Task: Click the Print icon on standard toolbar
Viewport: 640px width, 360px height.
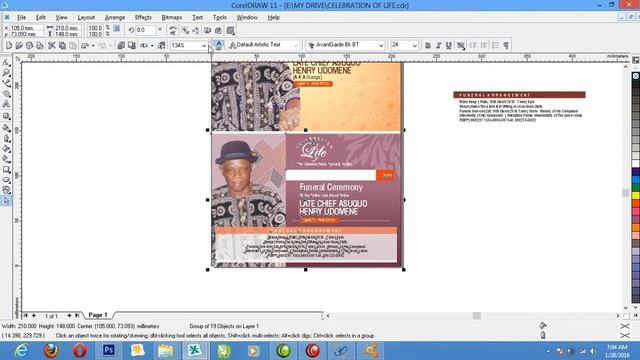Action: [40, 45]
